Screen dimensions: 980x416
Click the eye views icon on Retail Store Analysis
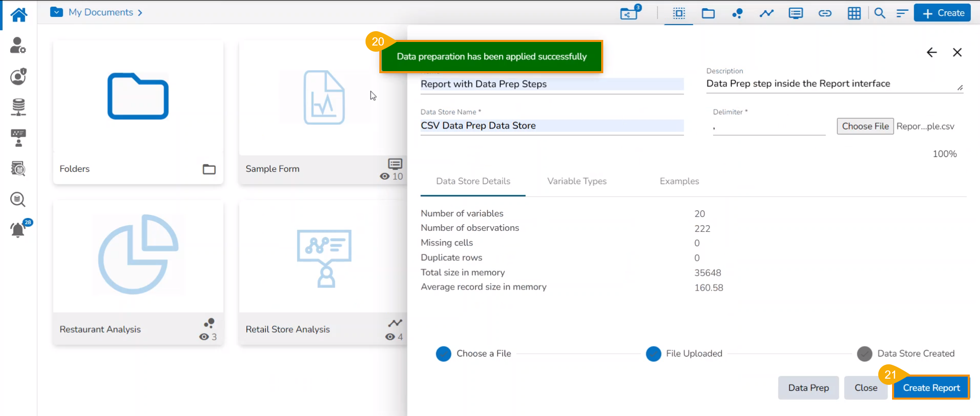point(390,337)
